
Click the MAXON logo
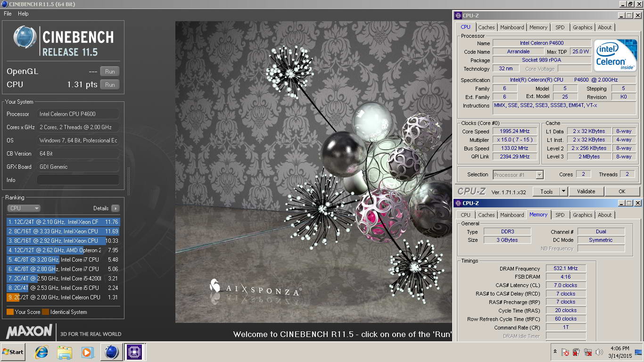tap(29, 331)
